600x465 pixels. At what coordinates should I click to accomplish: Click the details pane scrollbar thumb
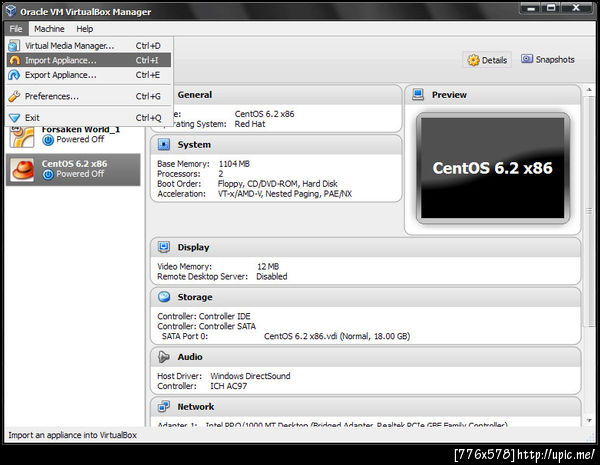pos(589,211)
